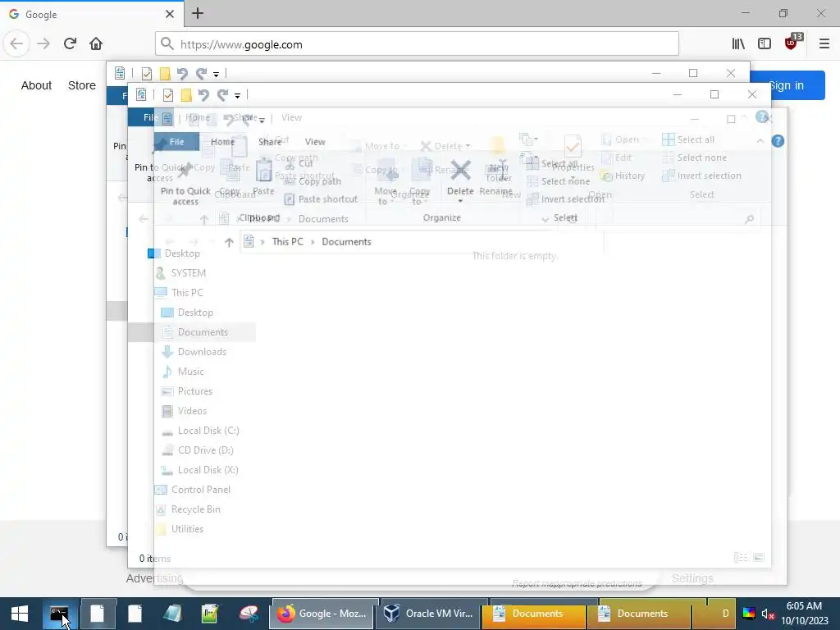Select Local Disk (C:) in tree
840x630 pixels.
tap(200, 431)
